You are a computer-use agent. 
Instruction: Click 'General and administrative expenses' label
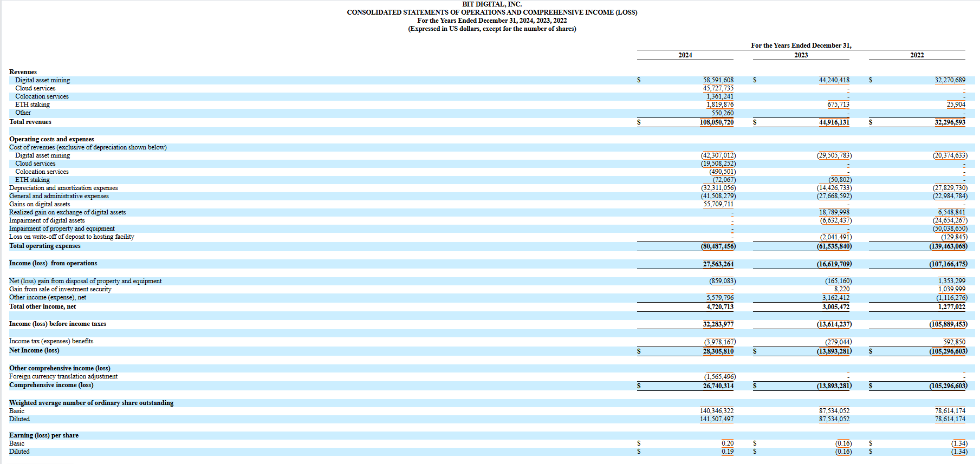tap(59, 196)
